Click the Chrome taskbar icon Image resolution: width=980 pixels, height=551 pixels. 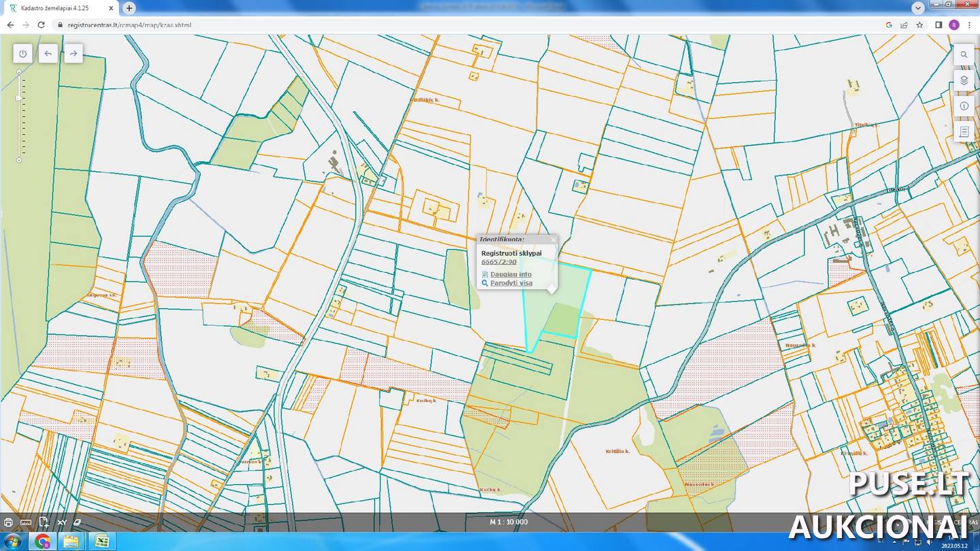click(43, 541)
